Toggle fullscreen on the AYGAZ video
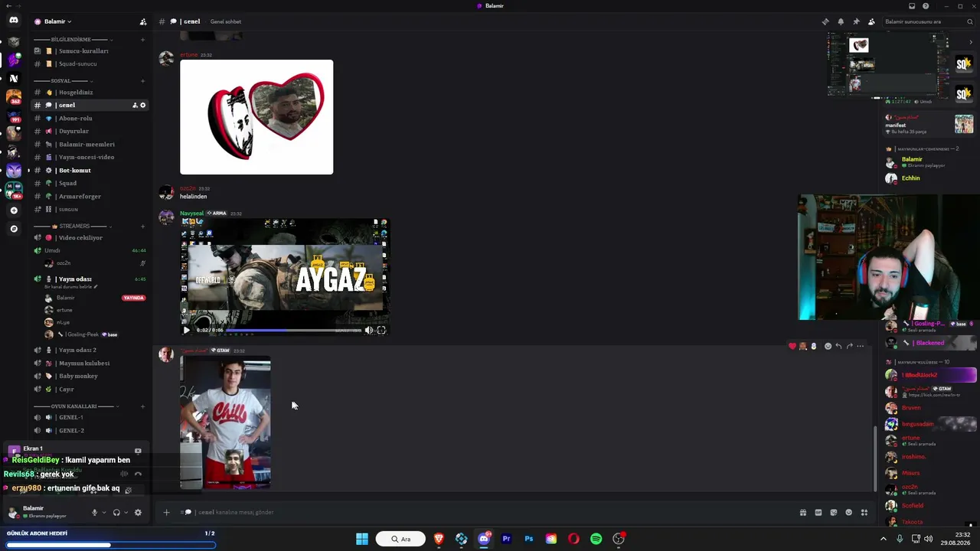Screen dimensions: 980x551 (381, 331)
